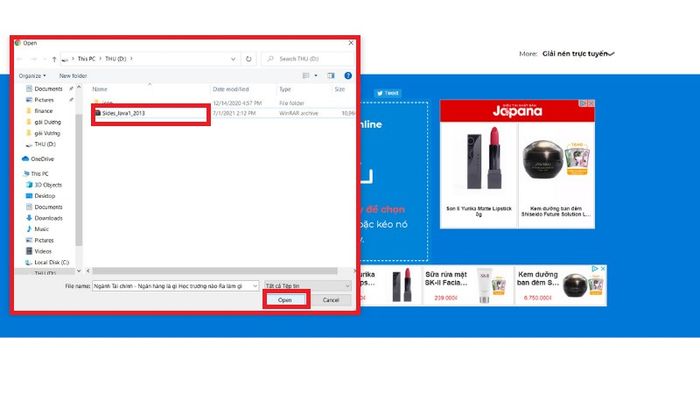Click the navigation pane scroll down arrow
Image resolution: width=700 pixels, height=394 pixels.
[x=79, y=270]
